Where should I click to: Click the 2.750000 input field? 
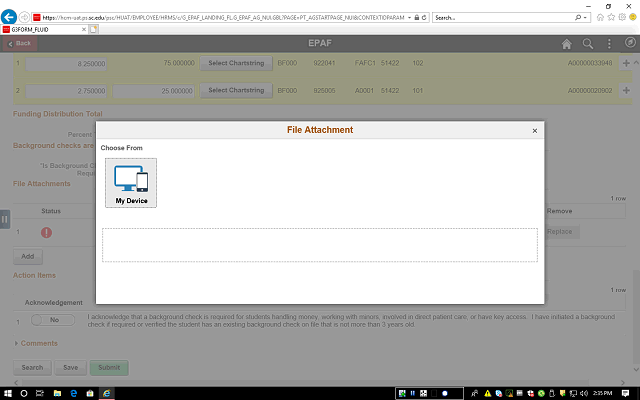66,91
